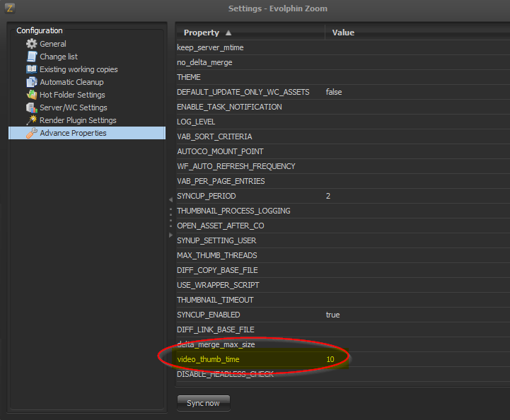Screen dimensions: 510x420
Task: Click the Hot Folder Settings icon
Action: (x=32, y=95)
